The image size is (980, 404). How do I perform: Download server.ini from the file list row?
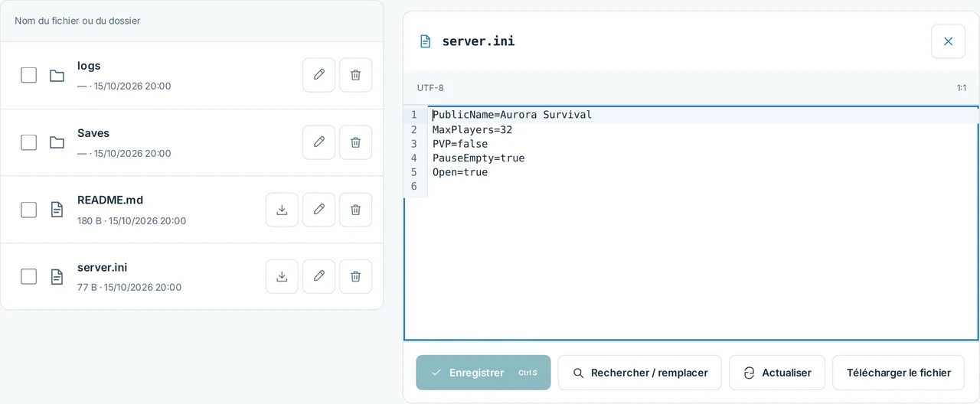(x=282, y=276)
